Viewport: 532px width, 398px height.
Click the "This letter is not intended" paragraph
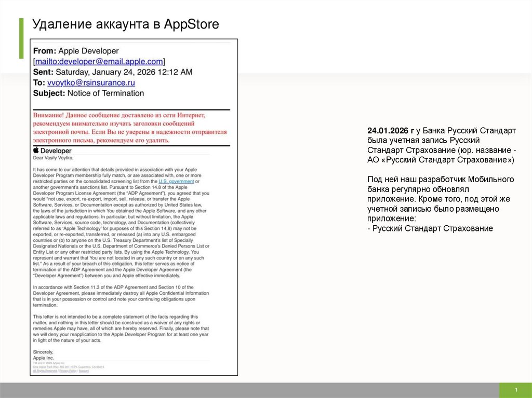point(121,328)
